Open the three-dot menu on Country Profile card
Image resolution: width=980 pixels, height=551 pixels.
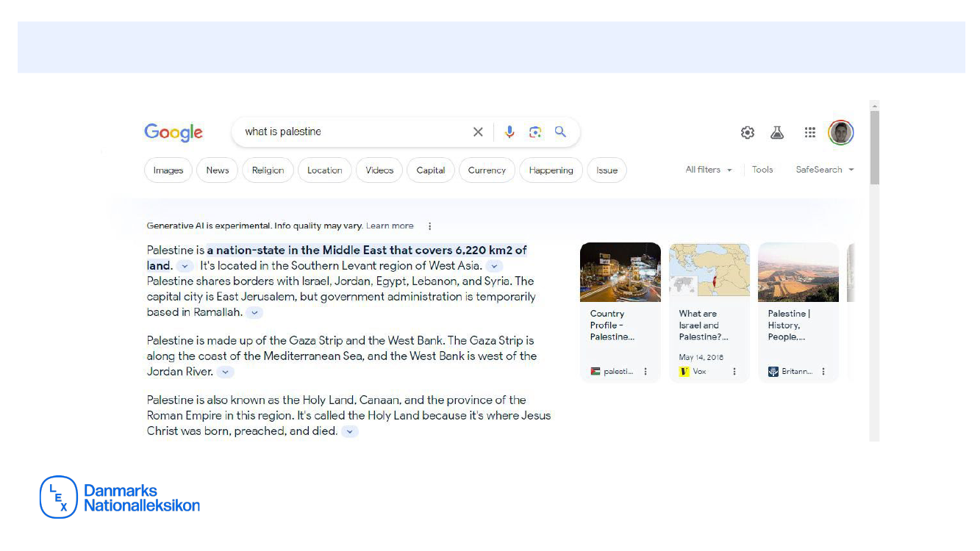645,372
